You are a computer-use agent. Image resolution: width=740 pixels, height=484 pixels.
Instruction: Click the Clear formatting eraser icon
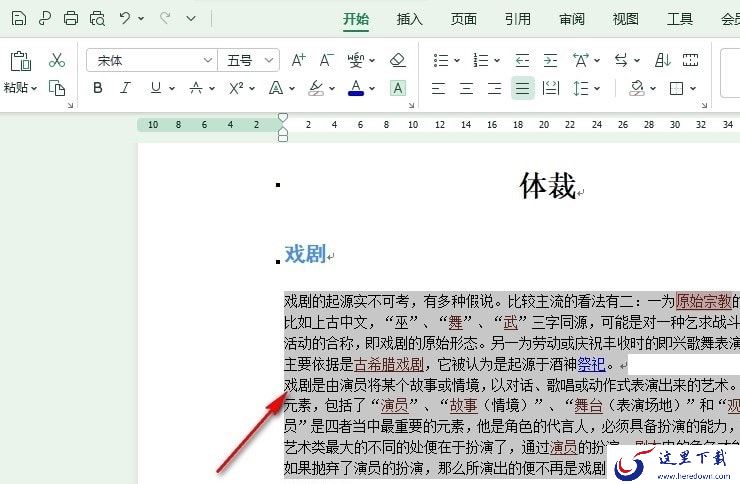point(397,60)
